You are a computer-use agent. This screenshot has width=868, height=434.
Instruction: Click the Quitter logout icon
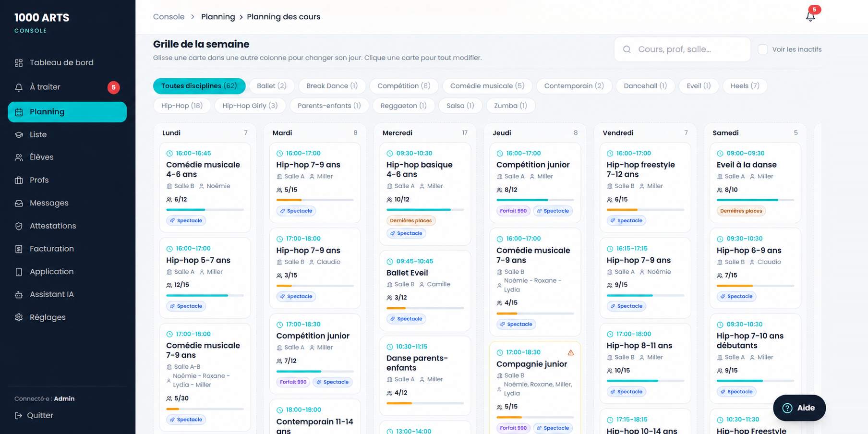pyautogui.click(x=18, y=416)
